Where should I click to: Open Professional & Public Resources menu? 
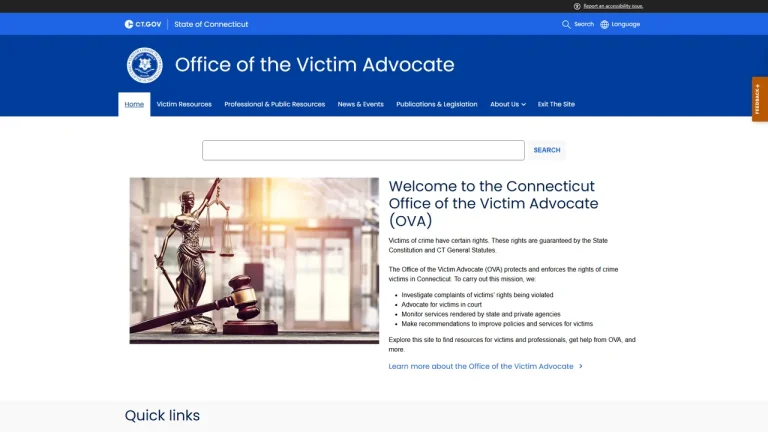(275, 104)
